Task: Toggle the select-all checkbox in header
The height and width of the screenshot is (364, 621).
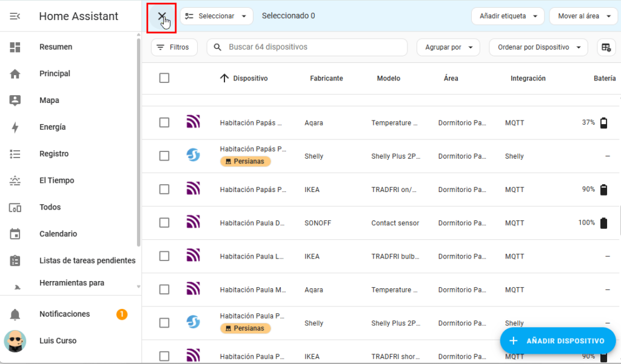Action: (164, 78)
